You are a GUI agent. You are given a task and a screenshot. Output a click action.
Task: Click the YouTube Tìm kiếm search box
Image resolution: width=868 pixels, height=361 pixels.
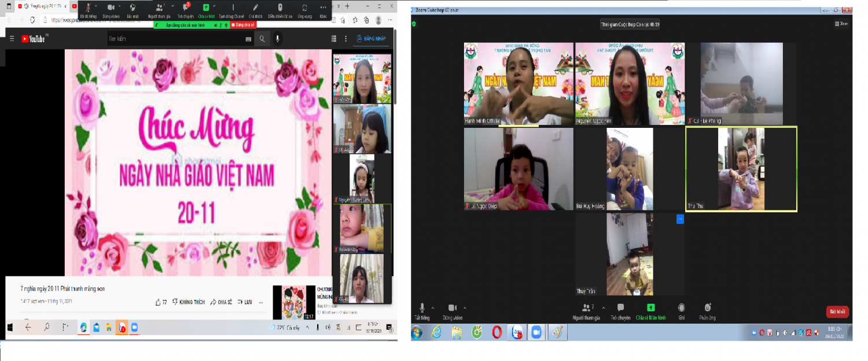click(176, 39)
